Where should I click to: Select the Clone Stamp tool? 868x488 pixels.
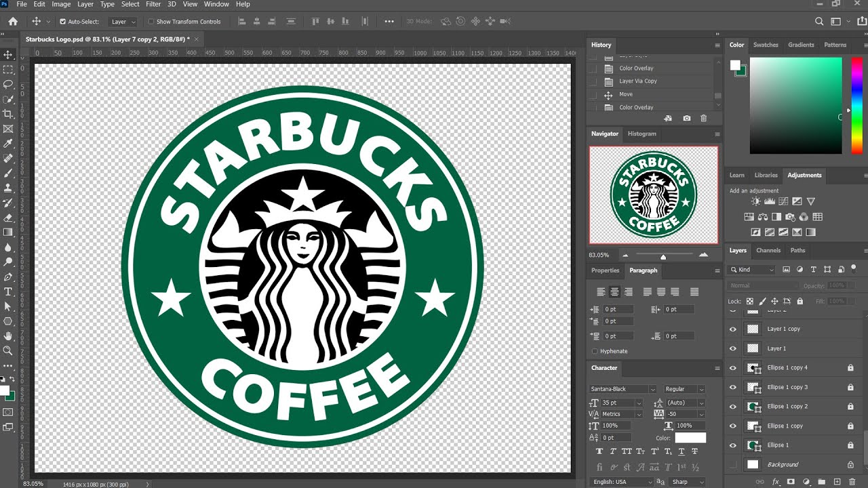click(8, 188)
